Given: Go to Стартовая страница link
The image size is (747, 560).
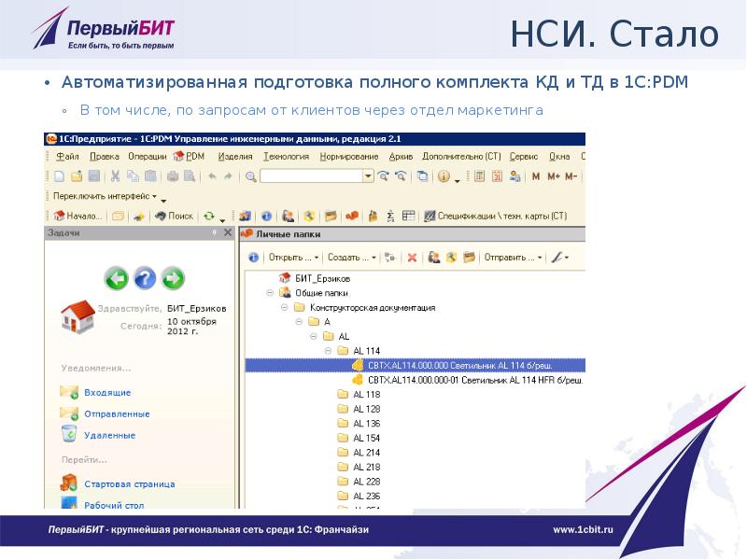Looking at the screenshot, I should coord(129,484).
